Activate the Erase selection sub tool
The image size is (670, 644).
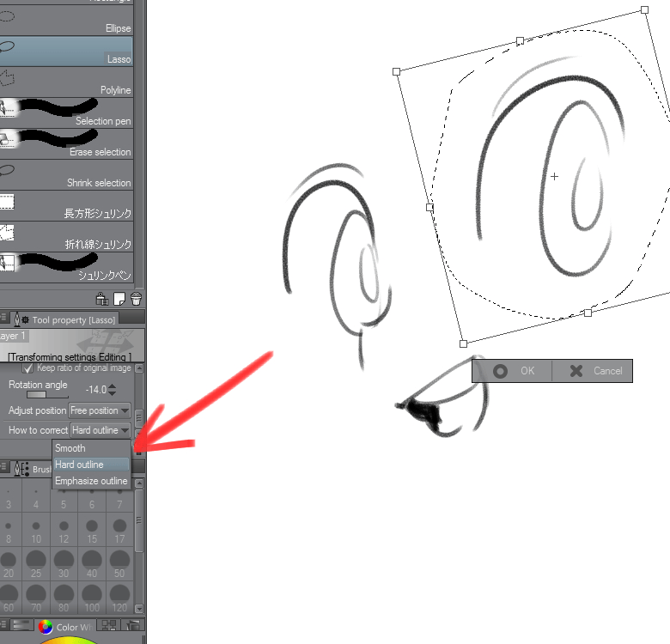point(67,144)
